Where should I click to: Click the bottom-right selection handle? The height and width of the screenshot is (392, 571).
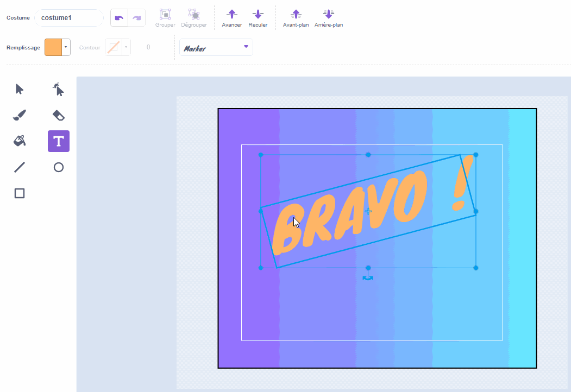pos(475,268)
